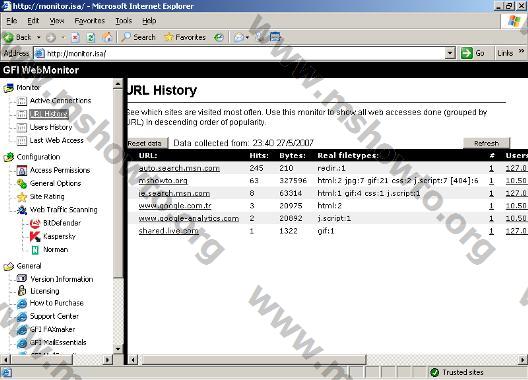Click the # count link for shared.live.com
Image resolution: width=528 pixels, height=380 pixels.
491,231
